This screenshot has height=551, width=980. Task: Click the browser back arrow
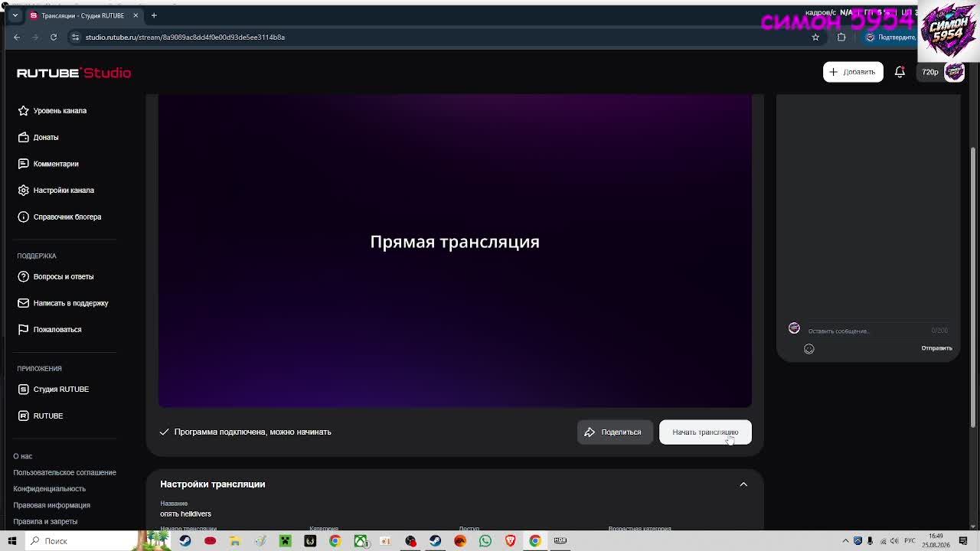tap(17, 37)
